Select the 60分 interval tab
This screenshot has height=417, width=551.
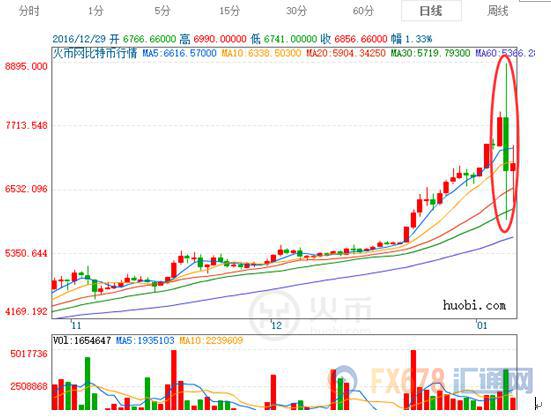pyautogui.click(x=363, y=11)
